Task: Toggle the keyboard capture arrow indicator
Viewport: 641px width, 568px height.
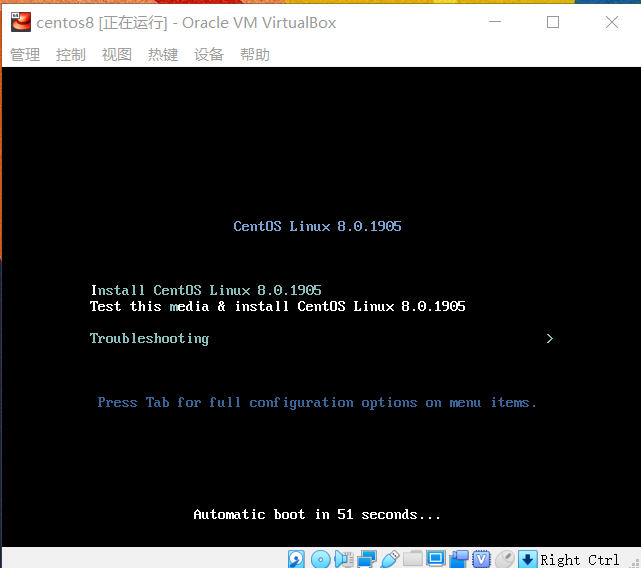Action: 528,559
